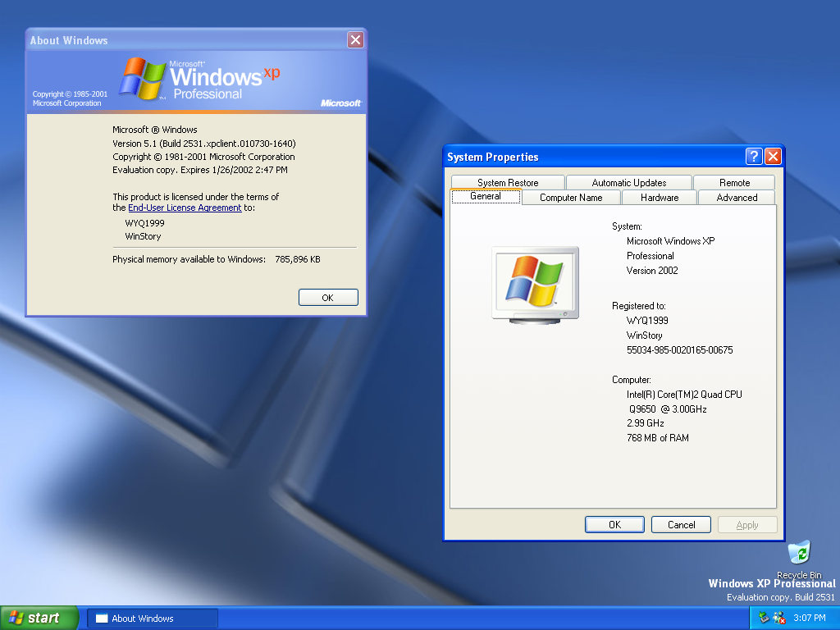Click the Windows logo on the Start button
This screenshot has height=630, width=840.
click(16, 618)
